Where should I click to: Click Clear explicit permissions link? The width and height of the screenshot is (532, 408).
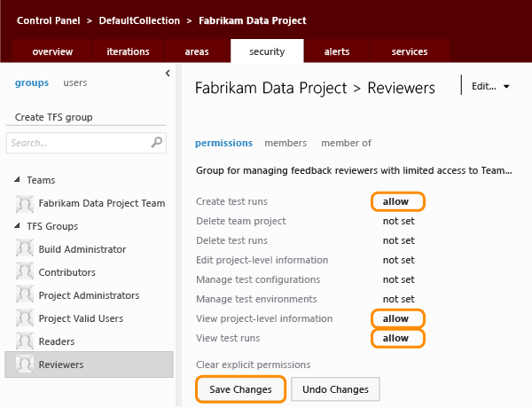pyautogui.click(x=253, y=365)
